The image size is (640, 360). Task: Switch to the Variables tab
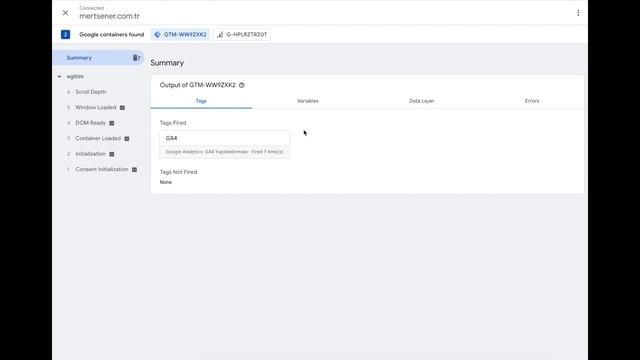point(308,101)
